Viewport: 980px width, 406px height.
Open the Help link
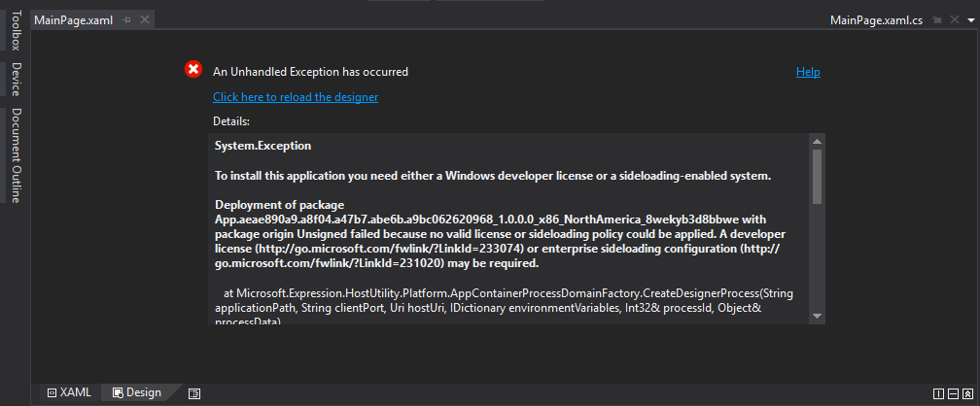808,72
